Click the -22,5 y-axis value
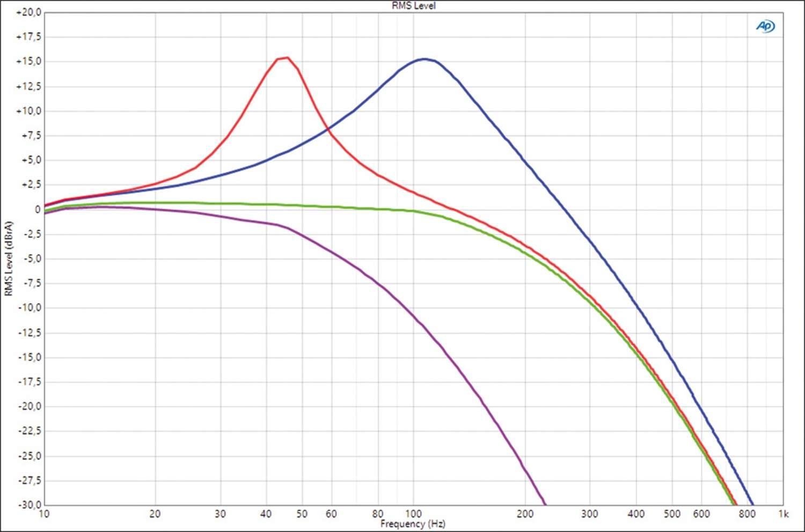The height and width of the screenshot is (532, 805). click(x=29, y=431)
